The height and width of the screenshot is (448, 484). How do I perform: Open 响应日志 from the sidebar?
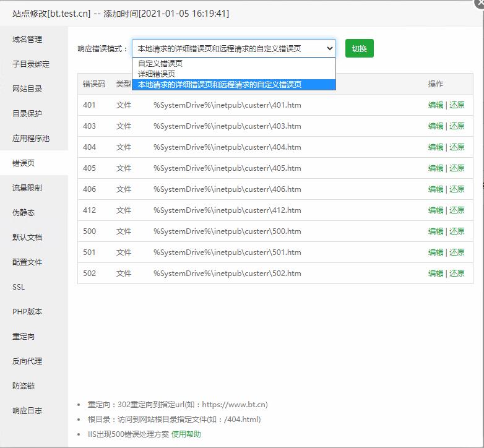point(27,410)
